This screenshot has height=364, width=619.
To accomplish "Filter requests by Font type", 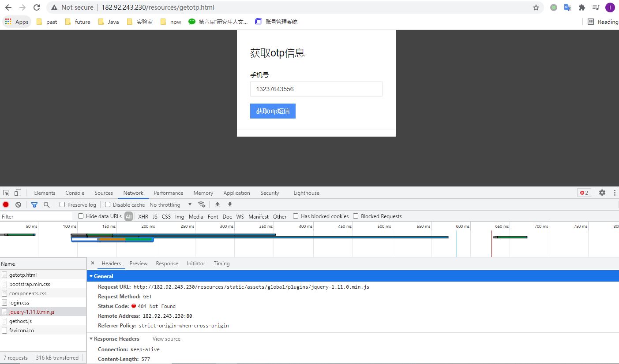I will click(x=213, y=216).
